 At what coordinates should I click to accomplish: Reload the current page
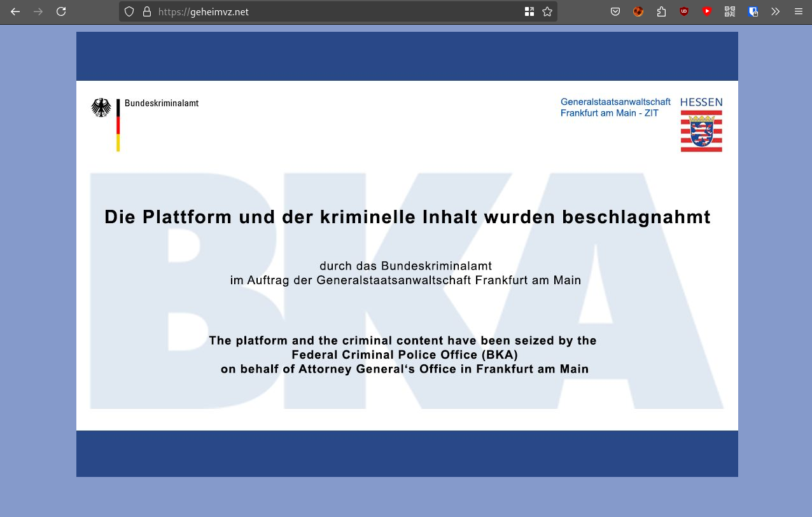pos(61,11)
